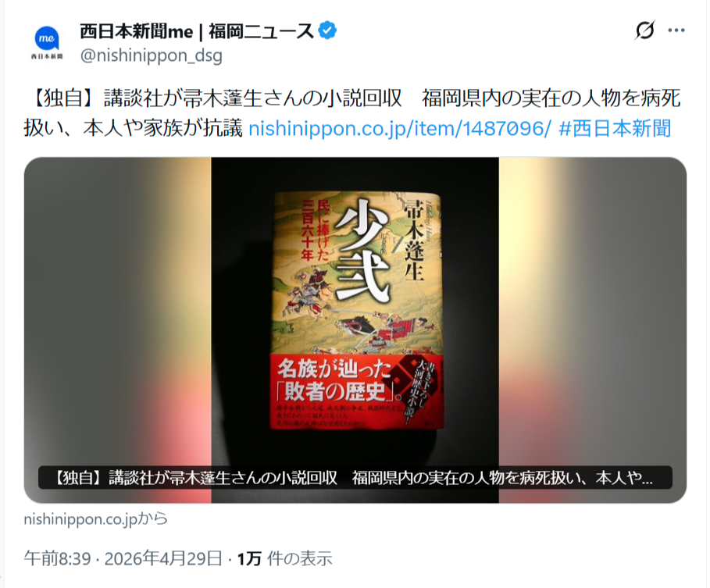Open the @nishinippon_dsg handle link
The image size is (710, 588).
[x=152, y=55]
